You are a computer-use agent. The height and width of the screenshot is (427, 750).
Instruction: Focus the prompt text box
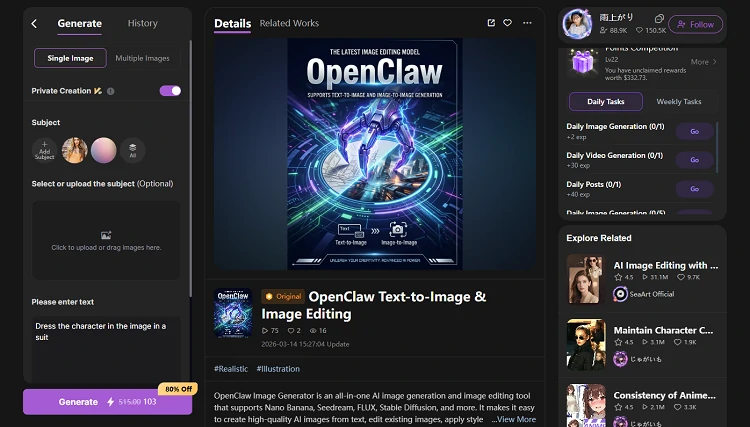click(106, 349)
